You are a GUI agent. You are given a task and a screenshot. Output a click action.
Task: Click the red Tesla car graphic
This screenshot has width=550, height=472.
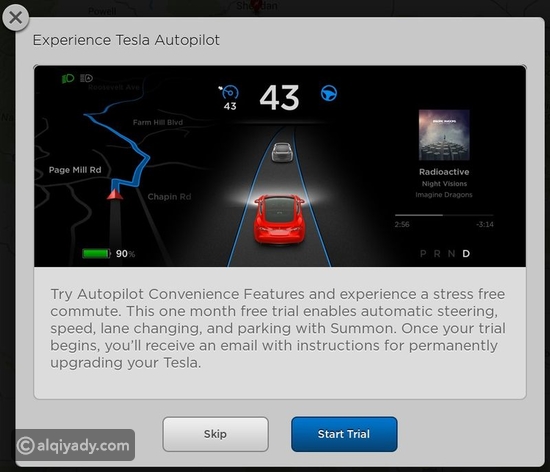click(x=280, y=219)
